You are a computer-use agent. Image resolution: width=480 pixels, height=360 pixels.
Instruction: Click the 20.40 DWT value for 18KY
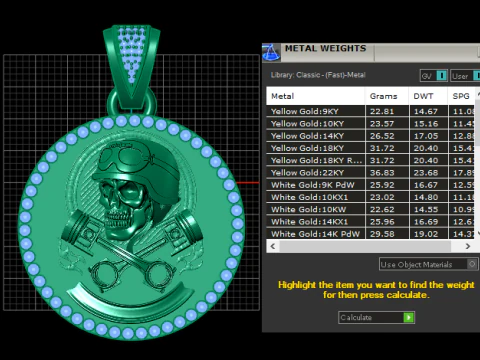click(x=426, y=148)
